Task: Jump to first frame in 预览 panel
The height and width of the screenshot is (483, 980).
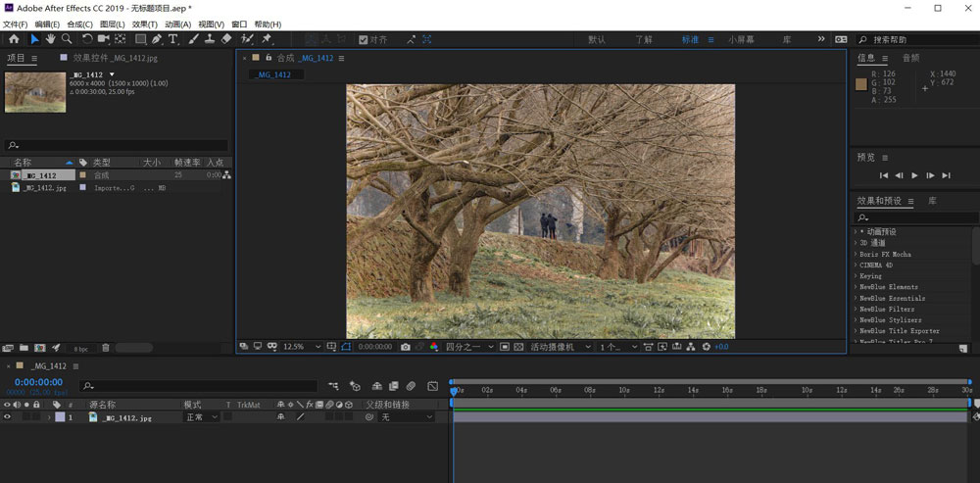Action: click(884, 175)
